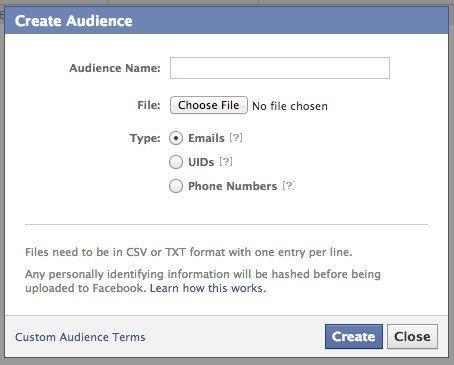This screenshot has width=454, height=365.
Task: Click into the Audience Name field
Action: click(x=280, y=68)
